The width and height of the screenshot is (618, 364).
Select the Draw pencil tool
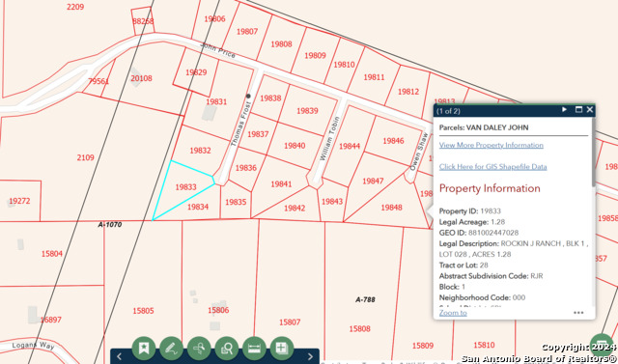click(171, 349)
